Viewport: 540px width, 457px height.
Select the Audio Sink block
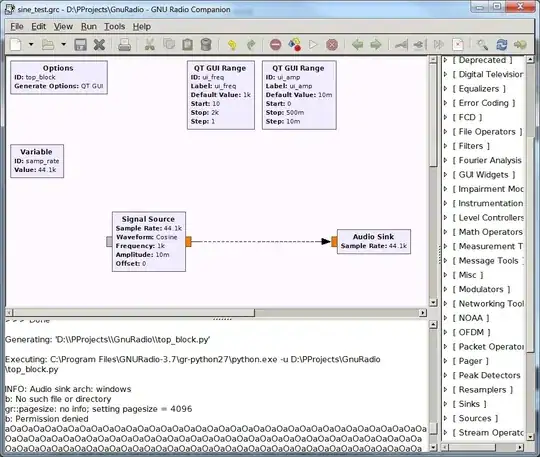pos(374,241)
